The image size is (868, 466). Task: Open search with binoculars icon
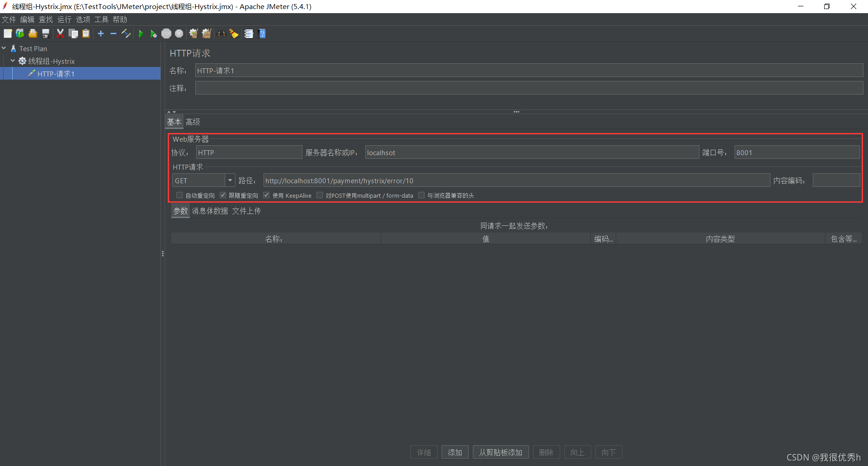[x=221, y=33]
